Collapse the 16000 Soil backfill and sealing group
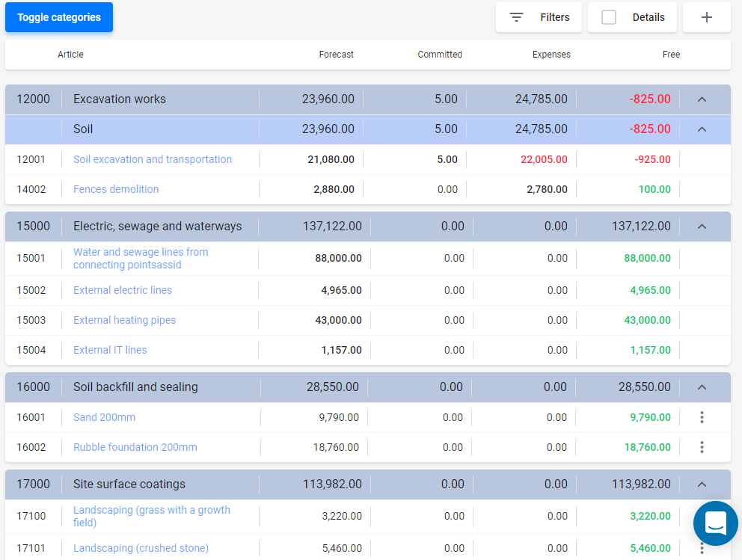Viewport: 742px width, 560px height. coord(702,387)
